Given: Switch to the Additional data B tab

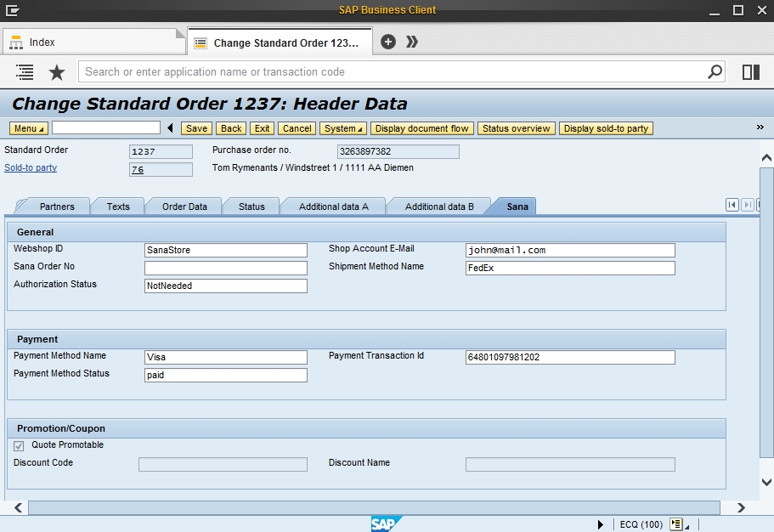Looking at the screenshot, I should pyautogui.click(x=436, y=206).
